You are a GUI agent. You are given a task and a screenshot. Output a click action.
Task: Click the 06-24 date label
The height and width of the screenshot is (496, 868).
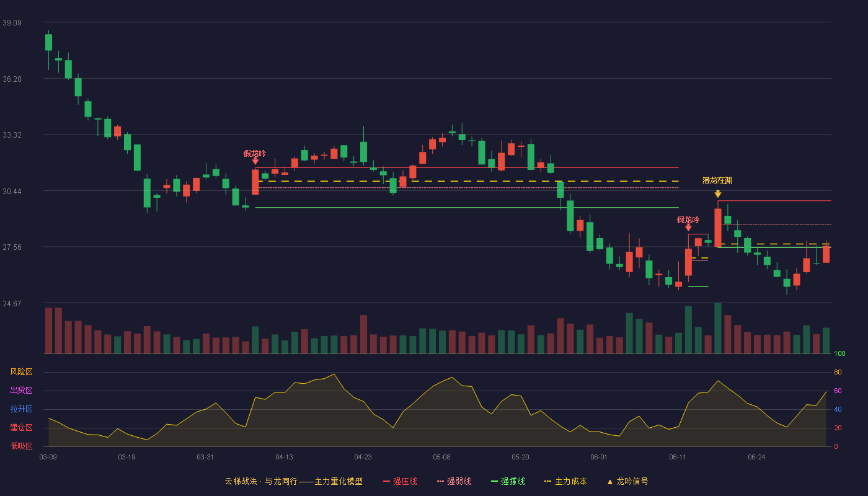coord(756,457)
